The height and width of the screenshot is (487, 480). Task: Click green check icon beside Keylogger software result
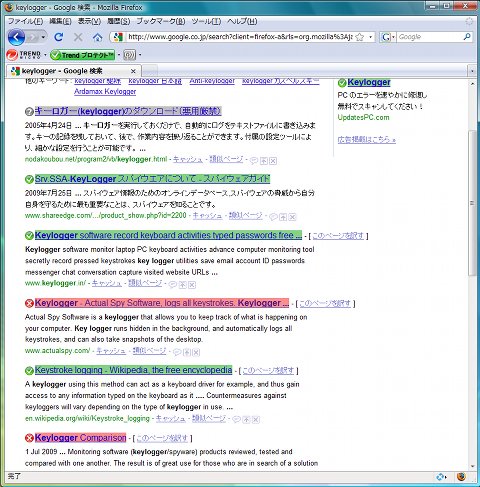tap(29, 236)
